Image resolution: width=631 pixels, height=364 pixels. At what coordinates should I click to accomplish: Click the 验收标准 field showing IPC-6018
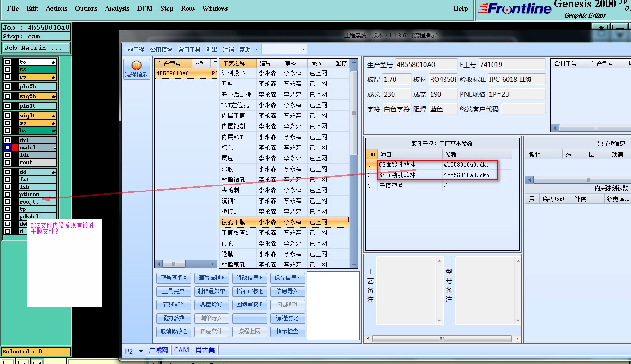pos(517,80)
